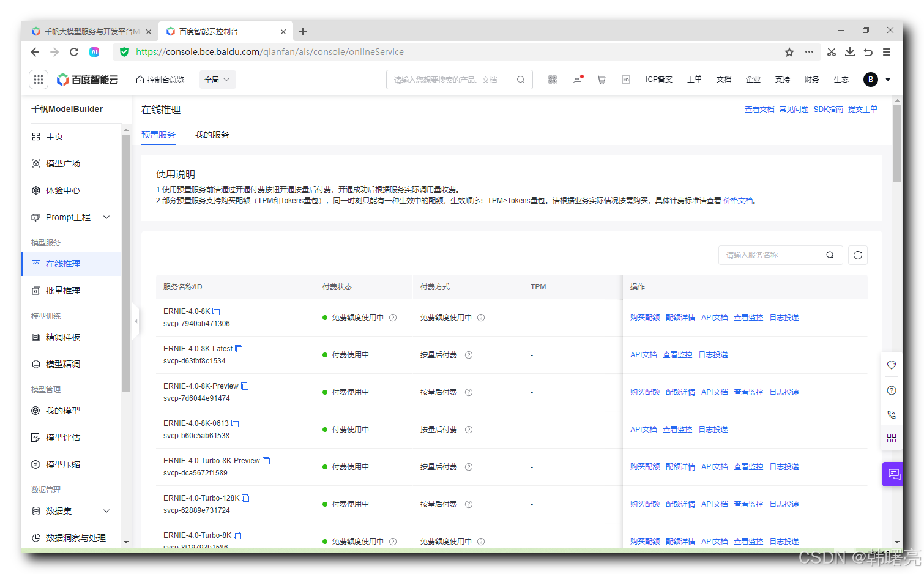Select the 预置服务 tab

(x=158, y=135)
